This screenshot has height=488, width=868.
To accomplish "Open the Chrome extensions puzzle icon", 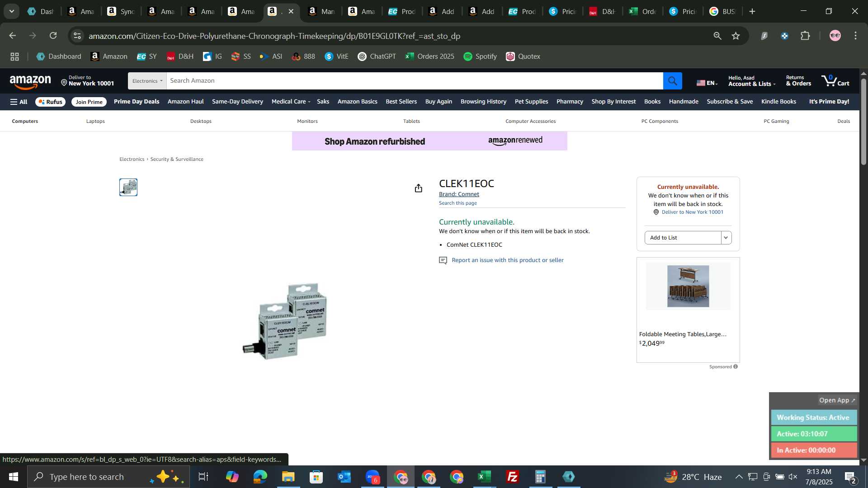I will (x=805, y=36).
